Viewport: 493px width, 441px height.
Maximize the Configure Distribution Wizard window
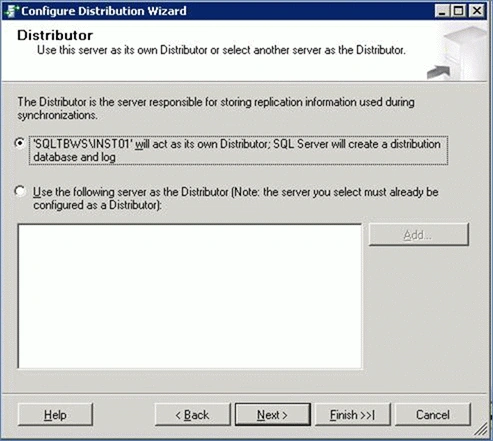click(459, 11)
